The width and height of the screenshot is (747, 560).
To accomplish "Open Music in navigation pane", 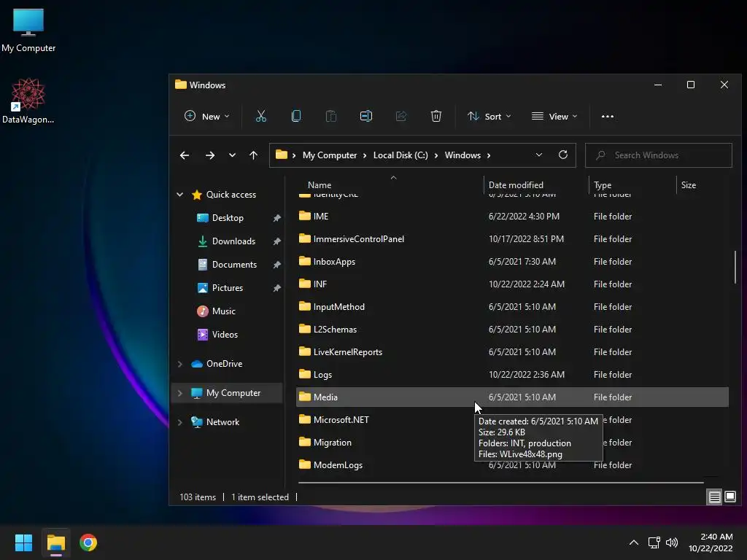I will [223, 311].
